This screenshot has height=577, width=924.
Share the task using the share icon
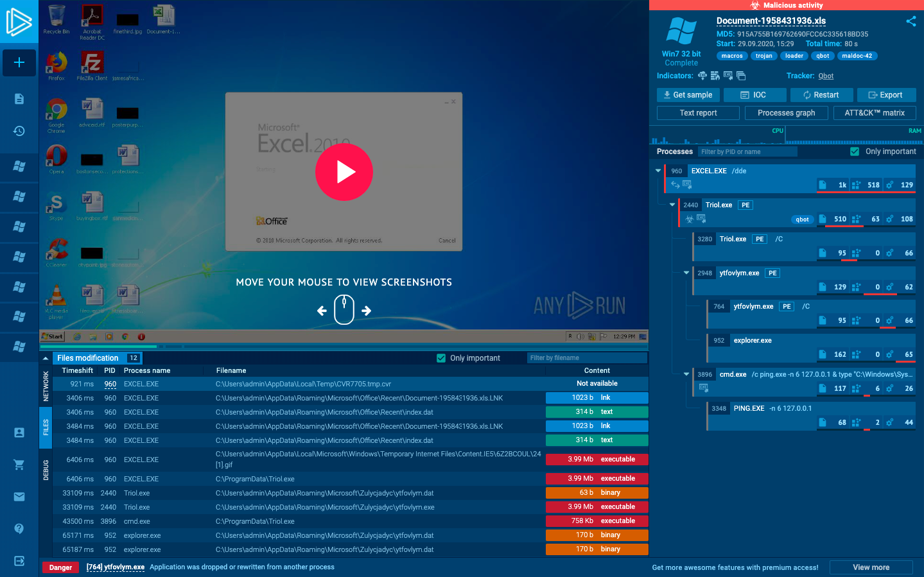(x=911, y=21)
